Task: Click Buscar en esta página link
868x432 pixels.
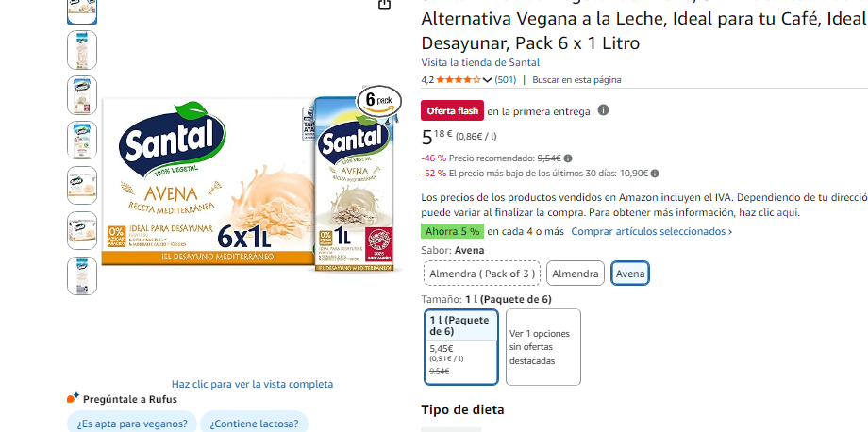Action: [x=576, y=79]
